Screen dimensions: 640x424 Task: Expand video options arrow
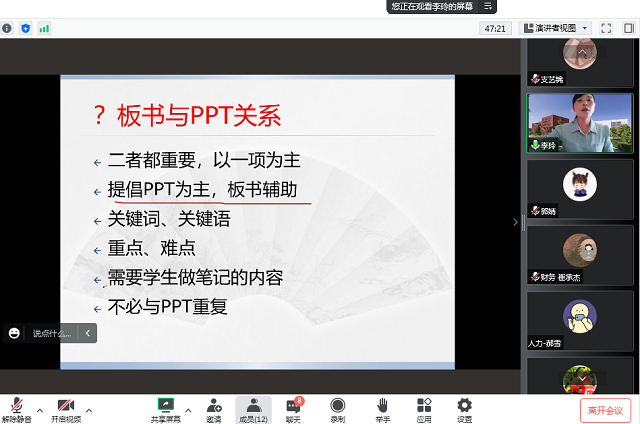click(x=89, y=410)
